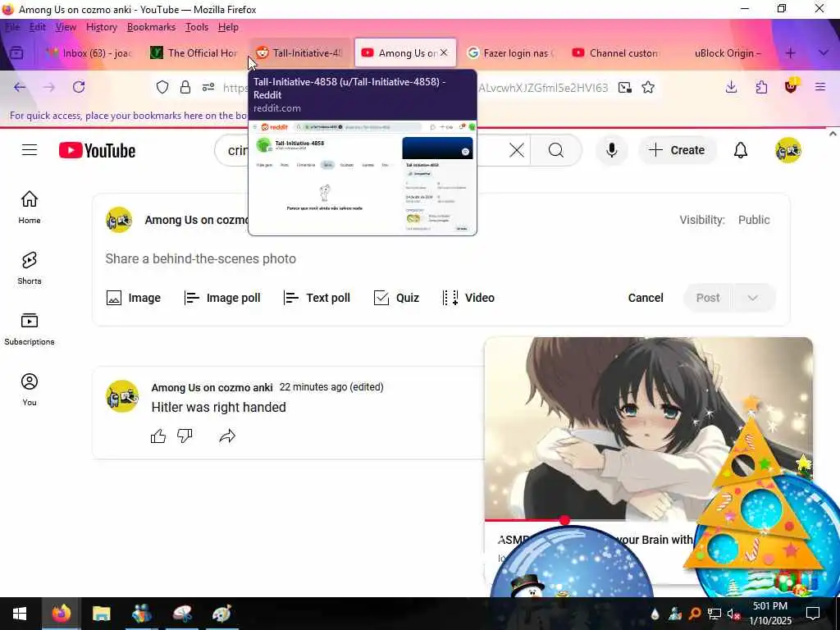Image resolution: width=840 pixels, height=630 pixels.
Task: Click the YouTube logo
Action: [x=97, y=151]
